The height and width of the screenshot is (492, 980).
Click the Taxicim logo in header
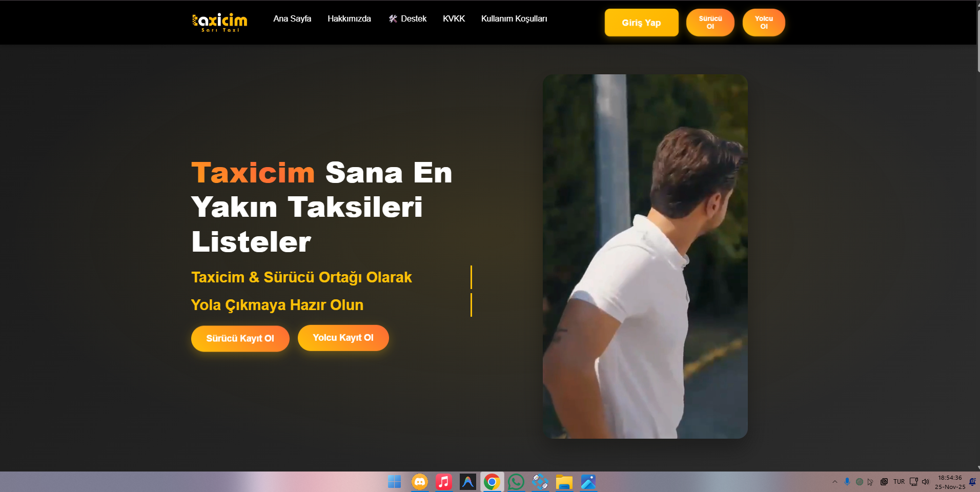click(219, 22)
